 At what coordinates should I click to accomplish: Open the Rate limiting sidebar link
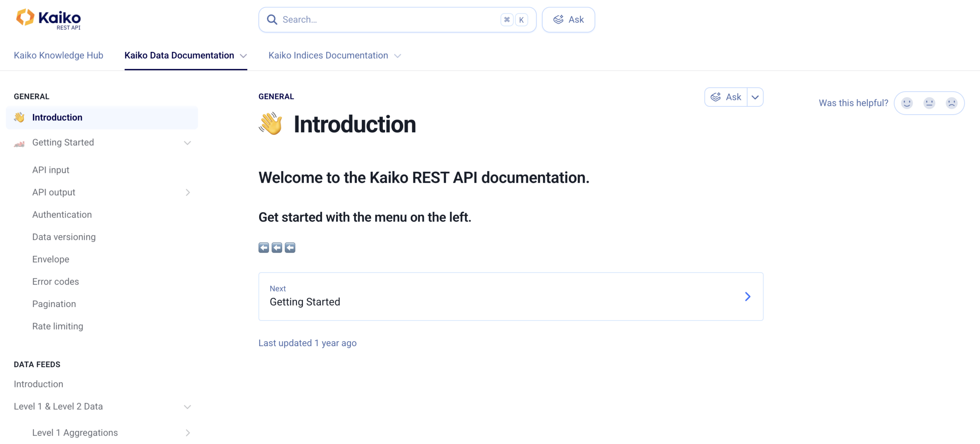[57, 326]
